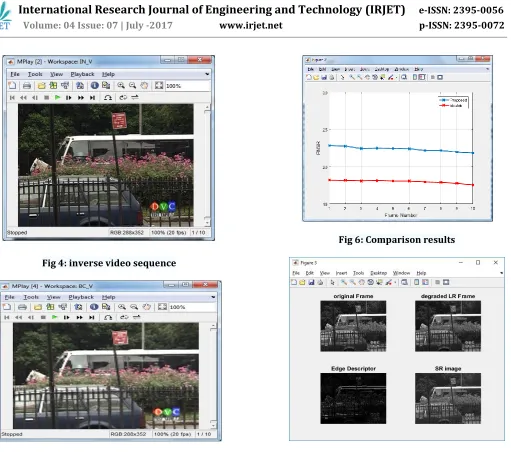Viewport: 511px width, 452px height.
Task: Click Stop in the IN_V MPlay window
Action: (46, 98)
